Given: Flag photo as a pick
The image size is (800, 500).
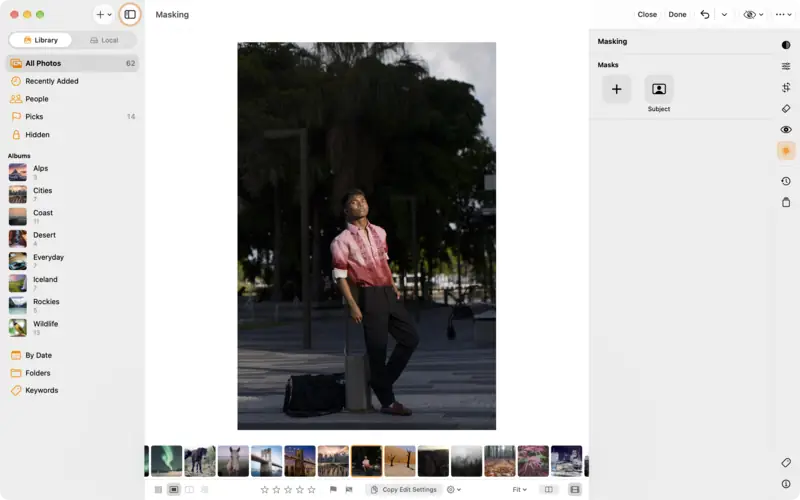Looking at the screenshot, I should tap(333, 489).
